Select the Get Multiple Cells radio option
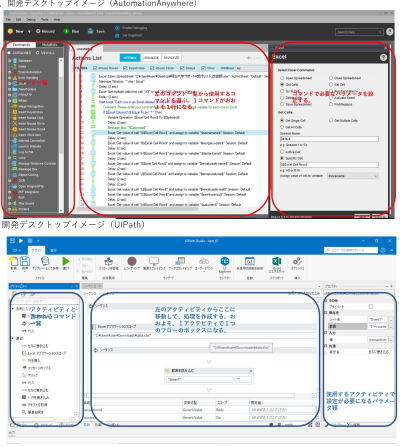 tap(331, 120)
